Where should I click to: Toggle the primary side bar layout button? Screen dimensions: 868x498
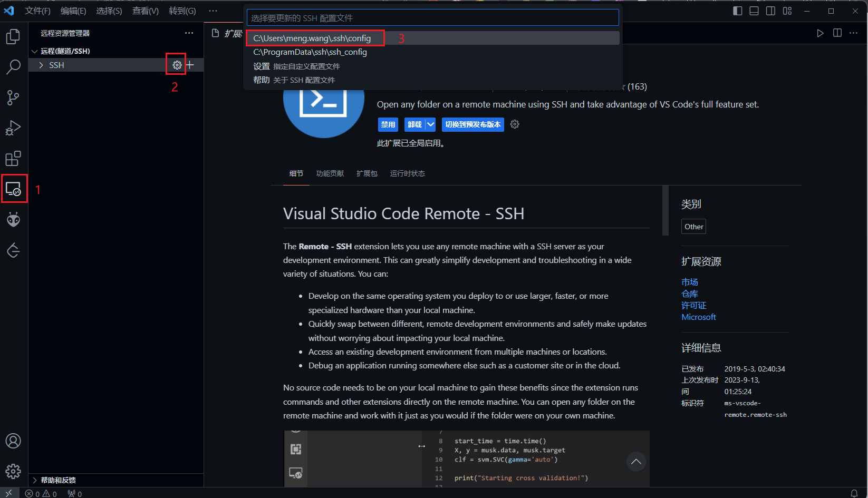tap(738, 11)
